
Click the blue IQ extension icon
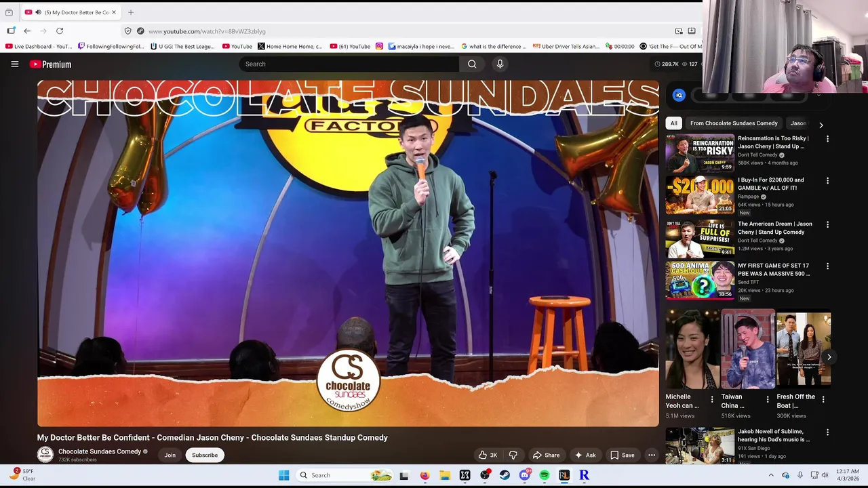(x=679, y=96)
